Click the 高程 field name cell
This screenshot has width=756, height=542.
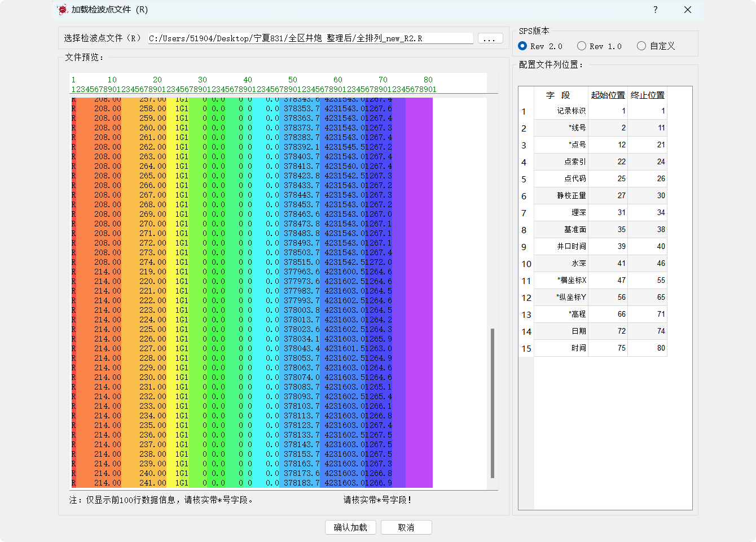pos(561,314)
